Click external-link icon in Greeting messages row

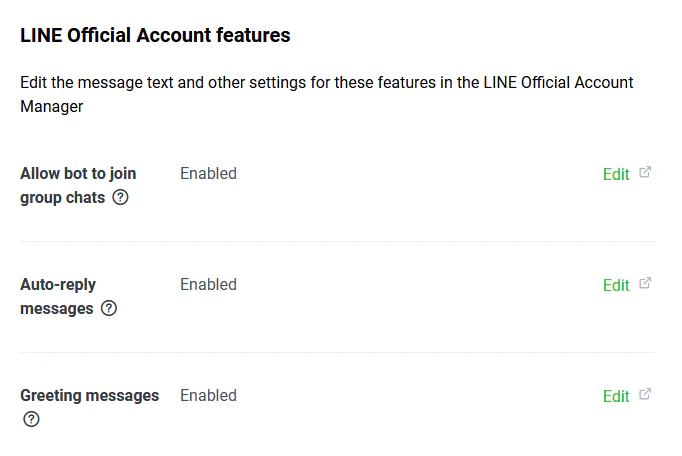(x=645, y=394)
